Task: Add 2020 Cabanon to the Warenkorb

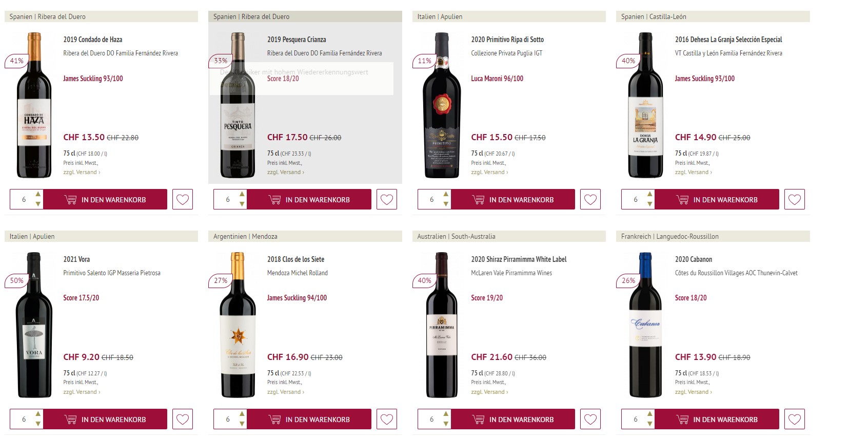Action: (x=717, y=419)
